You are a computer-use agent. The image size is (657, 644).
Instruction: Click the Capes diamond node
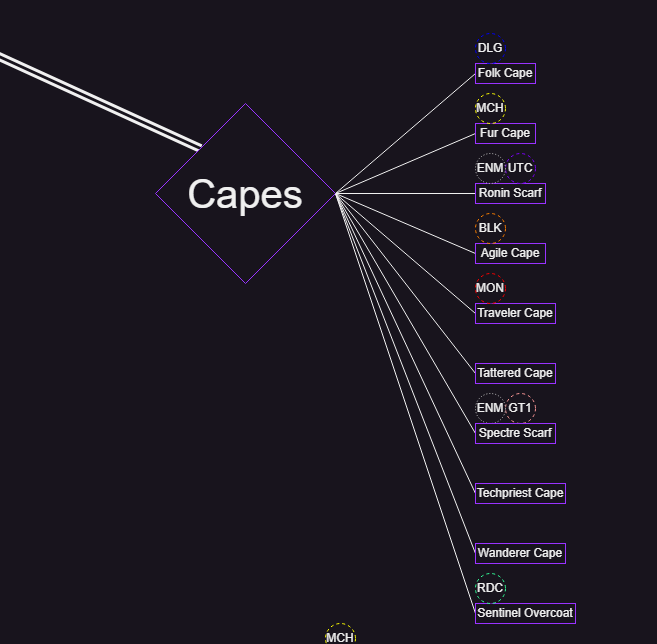point(245,194)
